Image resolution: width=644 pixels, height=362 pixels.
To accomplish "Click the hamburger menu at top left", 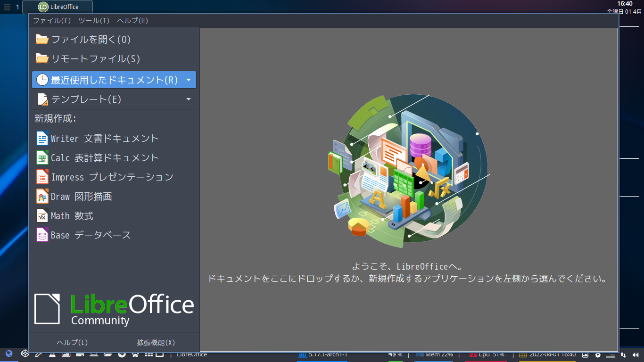I will (7, 7).
